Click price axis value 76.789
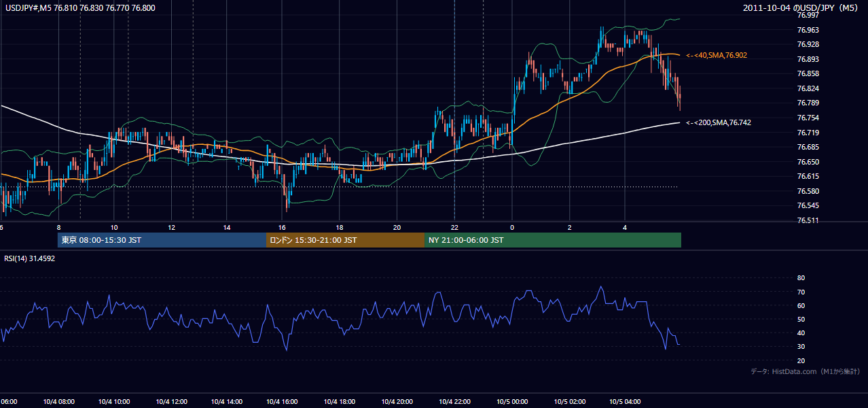Image resolution: width=868 pixels, height=408 pixels. (808, 103)
